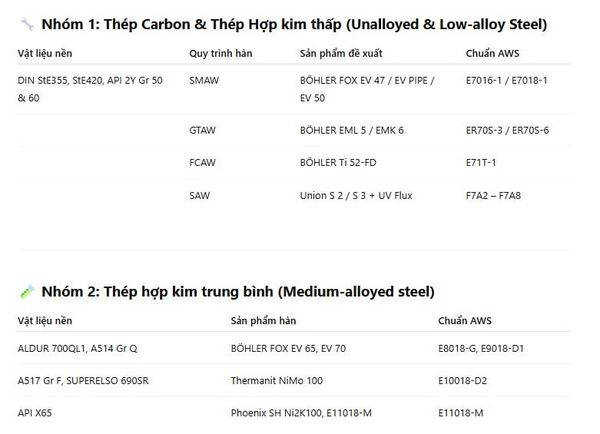Image resolution: width=600 pixels, height=434 pixels.
Task: Select the FCAW process cell
Action: tap(202, 163)
